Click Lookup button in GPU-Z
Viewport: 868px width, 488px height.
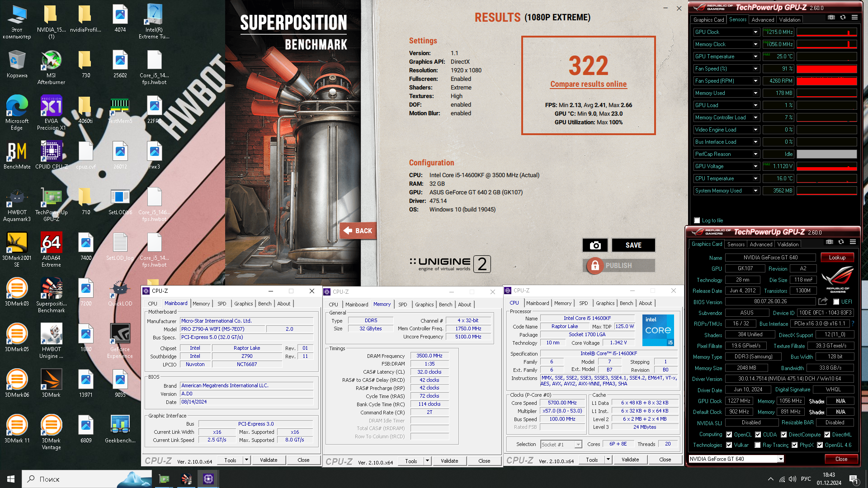(x=837, y=258)
